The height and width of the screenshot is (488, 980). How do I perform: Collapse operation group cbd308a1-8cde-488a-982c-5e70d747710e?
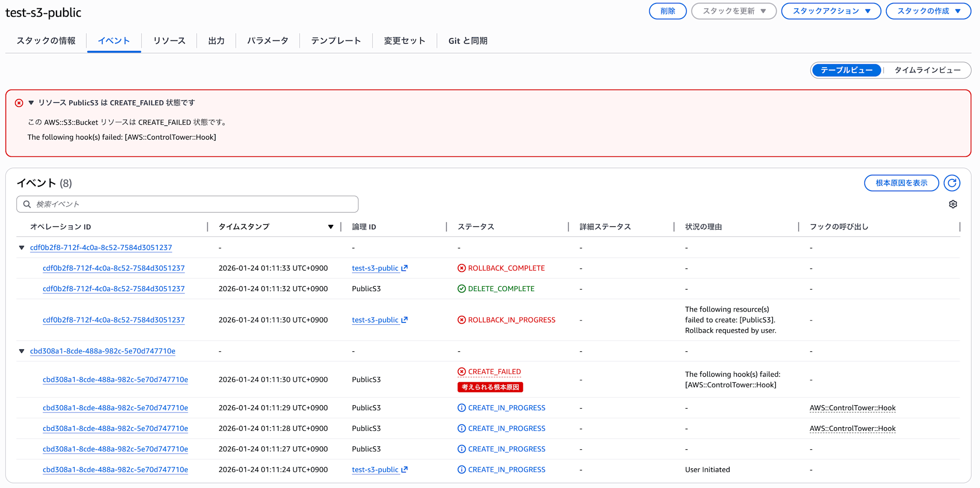pos(22,351)
